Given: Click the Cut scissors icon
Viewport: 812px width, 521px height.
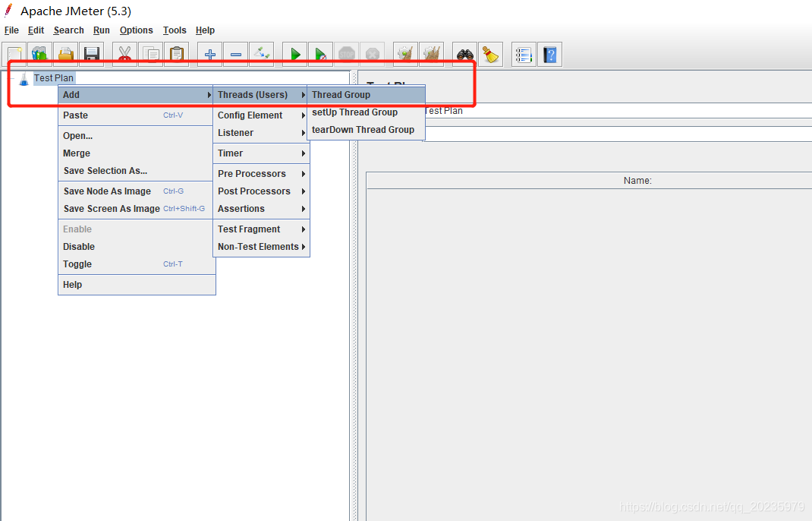Looking at the screenshot, I should coord(124,54).
